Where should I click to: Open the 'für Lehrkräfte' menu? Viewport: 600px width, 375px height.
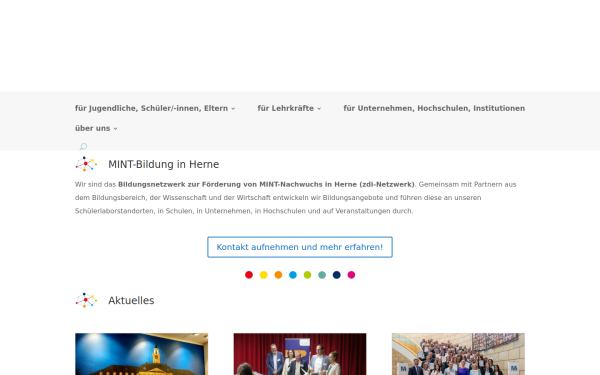click(x=285, y=108)
